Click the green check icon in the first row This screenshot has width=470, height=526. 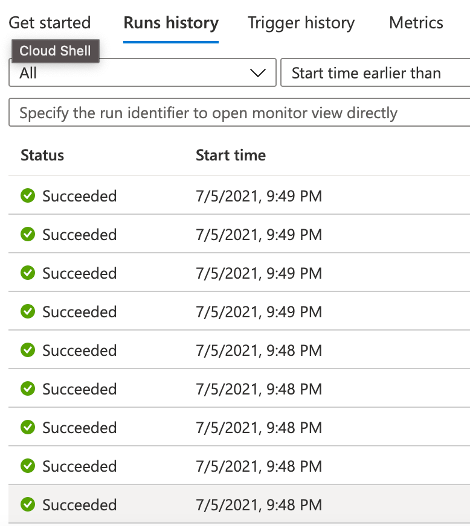(x=28, y=196)
